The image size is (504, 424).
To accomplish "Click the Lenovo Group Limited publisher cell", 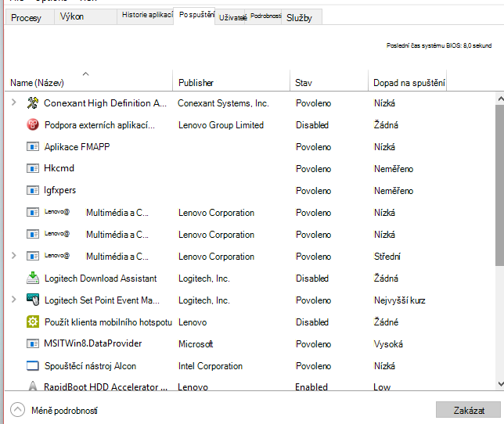I will tap(221, 125).
